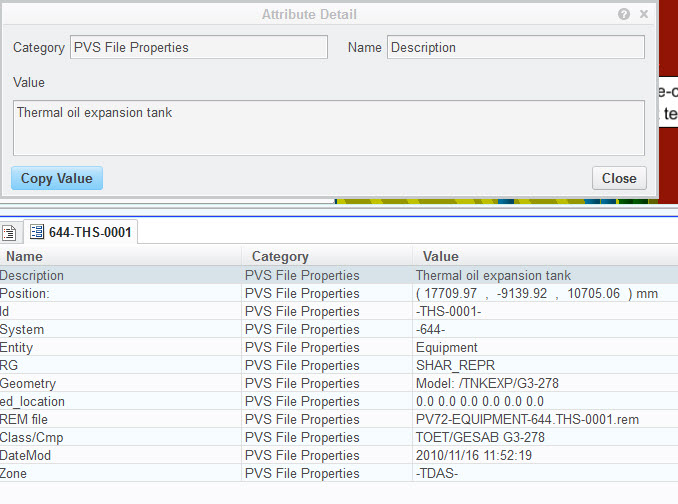Click the value 2010/11/16 11:52:19

pyautogui.click(x=474, y=456)
